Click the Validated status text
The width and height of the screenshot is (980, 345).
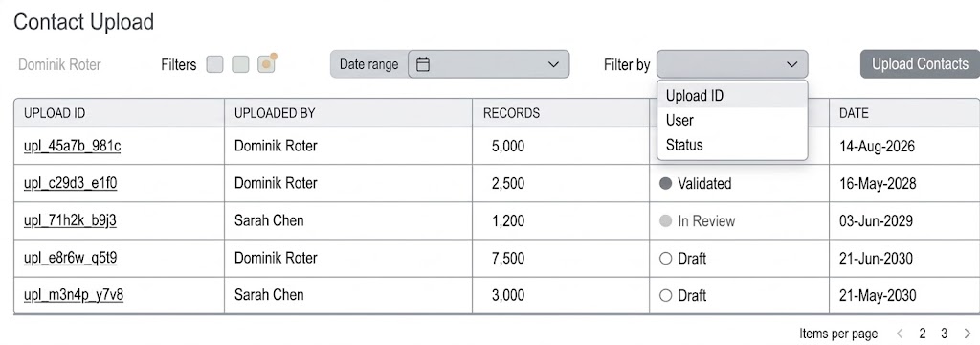point(704,183)
